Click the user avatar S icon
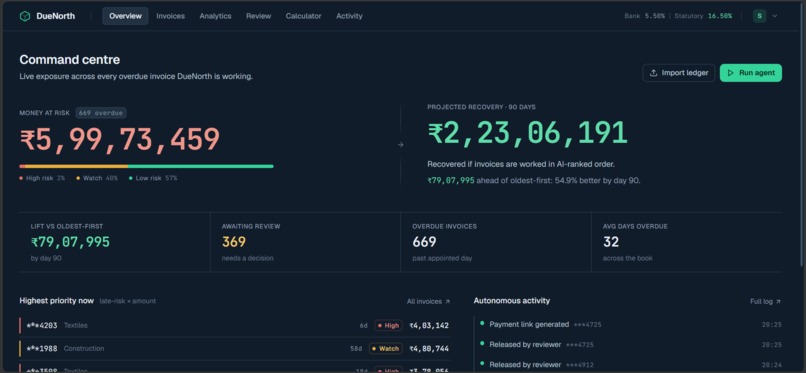Viewport: 806px width, 373px height. pos(760,16)
